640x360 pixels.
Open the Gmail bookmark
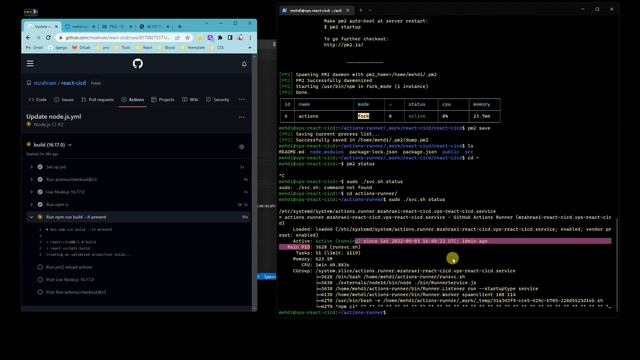point(35,48)
